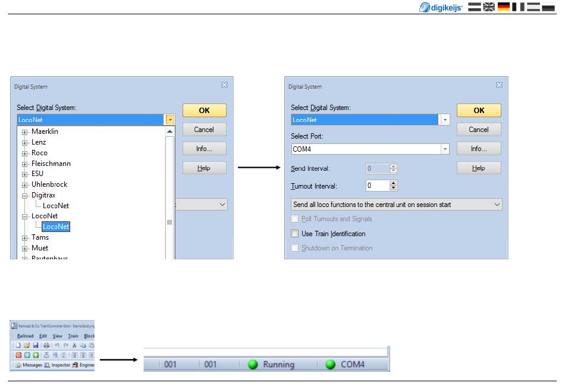Select the Uhlenbrock entry in the tree

(49, 184)
